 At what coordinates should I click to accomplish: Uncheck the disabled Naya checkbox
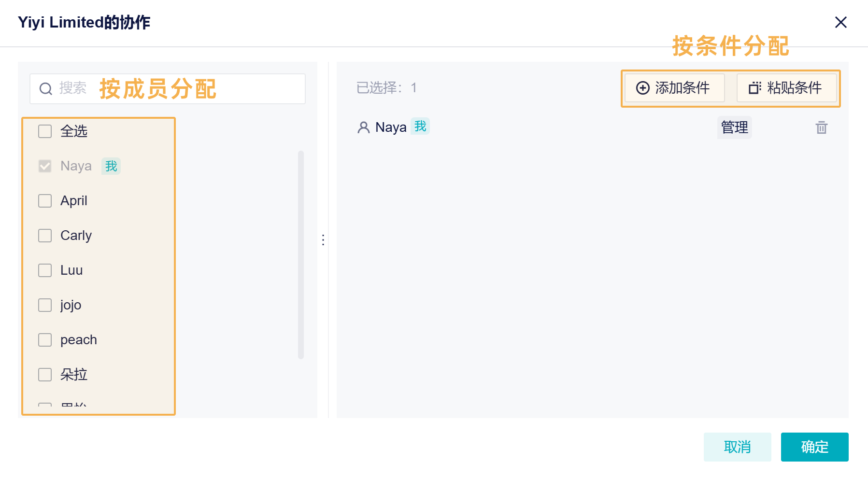tap(45, 166)
